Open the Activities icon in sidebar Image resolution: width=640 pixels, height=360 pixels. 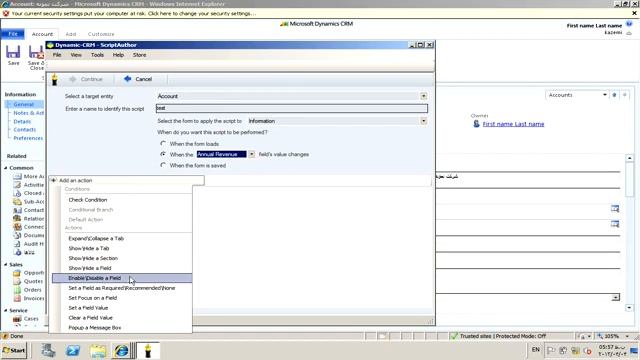(x=17, y=185)
